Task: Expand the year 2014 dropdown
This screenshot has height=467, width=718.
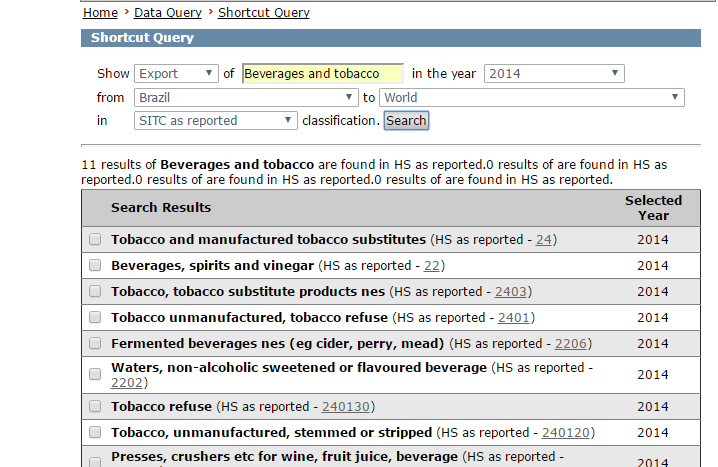Action: tap(554, 73)
